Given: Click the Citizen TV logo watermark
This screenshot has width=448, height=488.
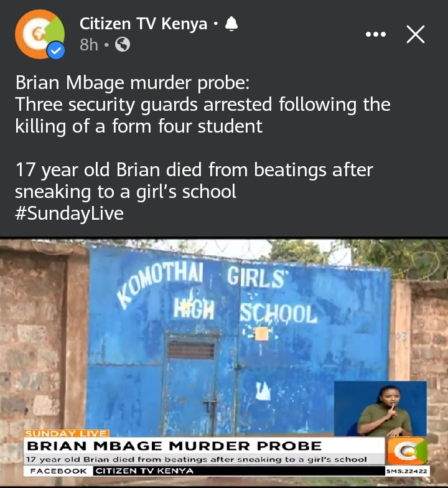Looking at the screenshot, I should coord(406,451).
